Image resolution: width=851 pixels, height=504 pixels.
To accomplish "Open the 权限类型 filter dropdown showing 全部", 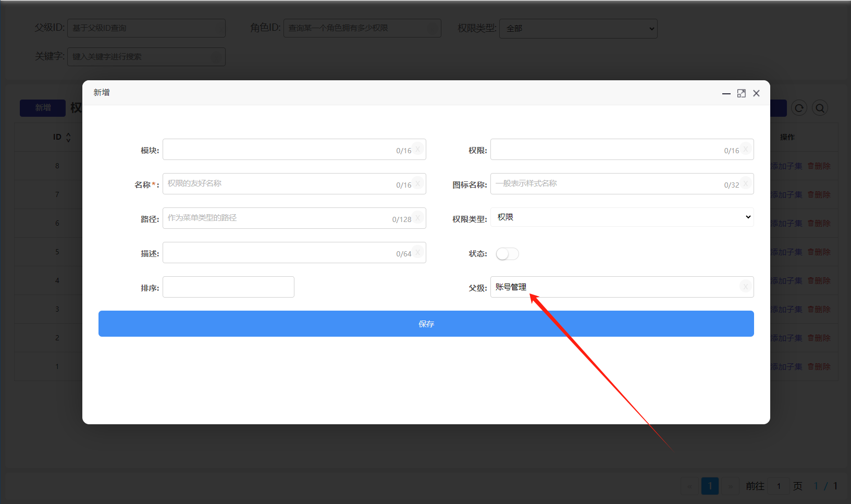I will pos(578,29).
